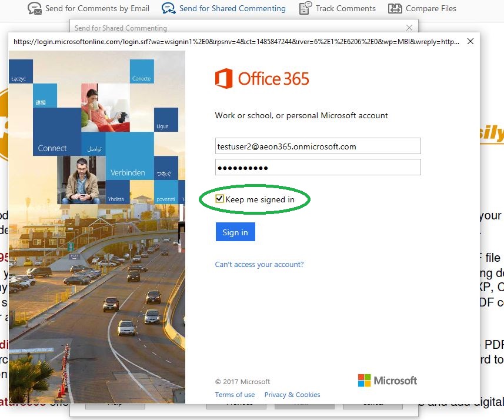Select Send for Shared Commenting toolbar label
The image size is (504, 420).
pyautogui.click(x=232, y=8)
